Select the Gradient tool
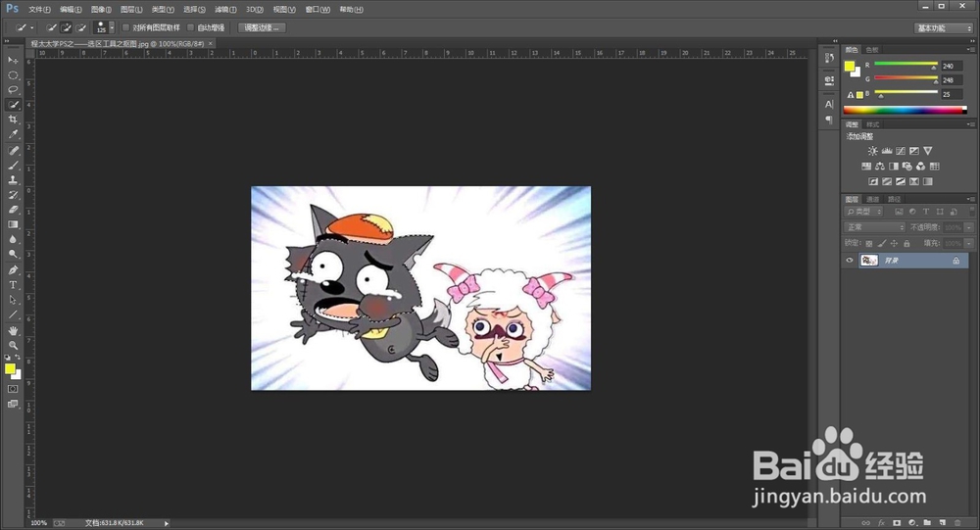This screenshot has height=530, width=980. point(13,224)
